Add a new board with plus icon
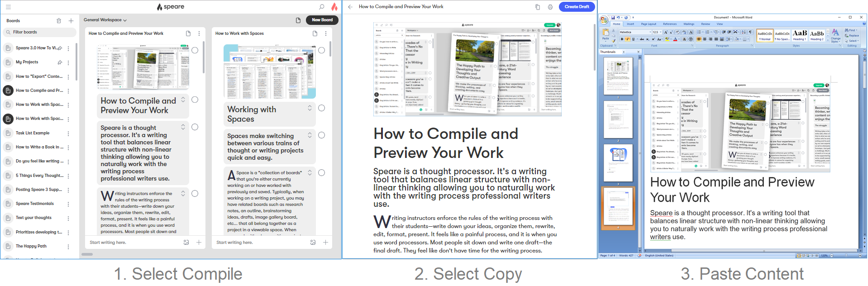This screenshot has width=868, height=286. pyautogui.click(x=71, y=21)
